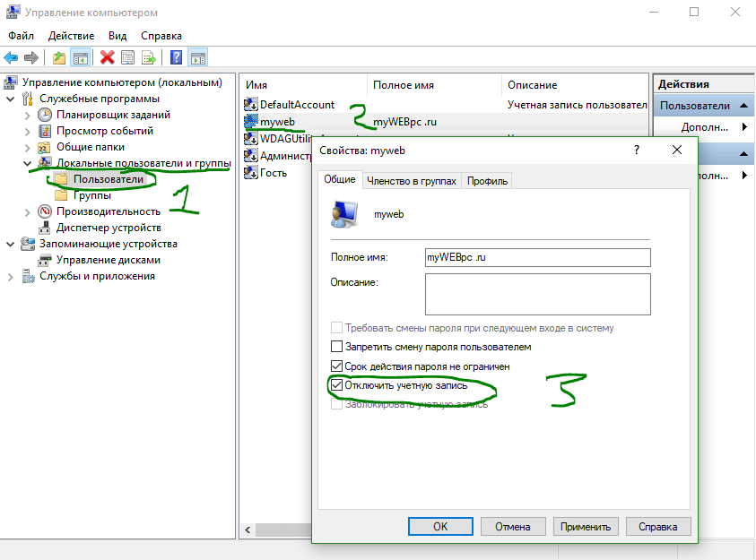Click the Device Manager icon in tree
Screen dimensions: 756x560
pos(44,228)
